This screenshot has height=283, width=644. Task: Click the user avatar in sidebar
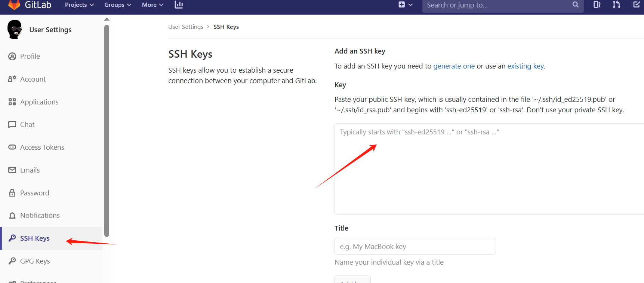[15, 30]
